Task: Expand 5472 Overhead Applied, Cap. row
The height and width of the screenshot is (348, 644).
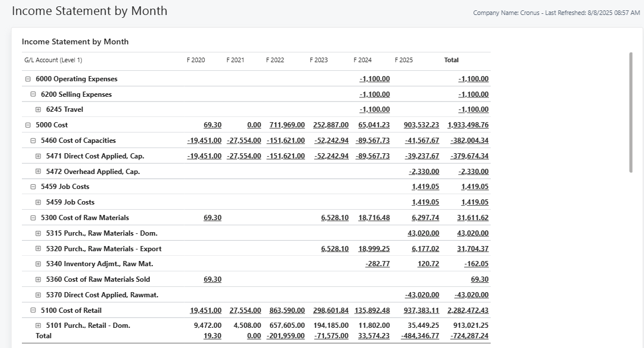Action: [x=38, y=172]
